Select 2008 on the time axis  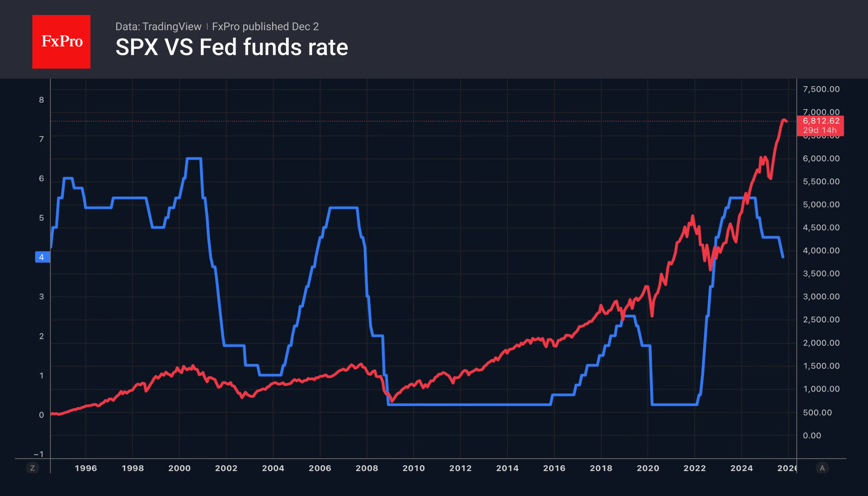tap(367, 468)
